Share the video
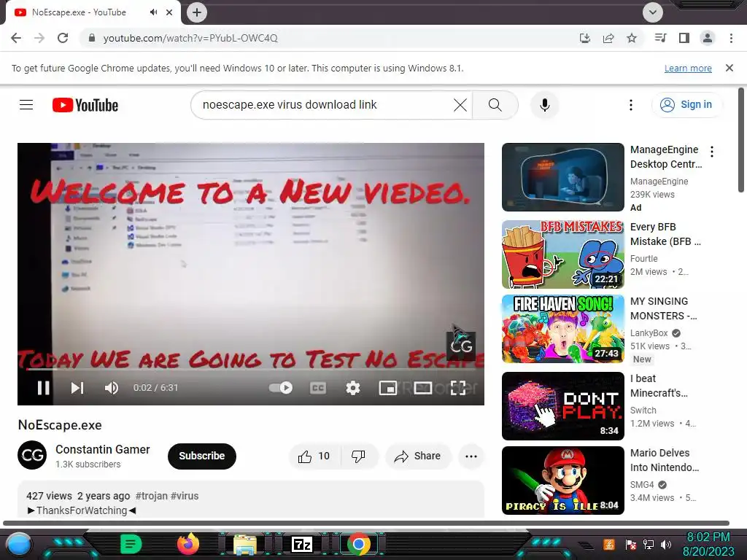747x560 pixels. pos(418,456)
